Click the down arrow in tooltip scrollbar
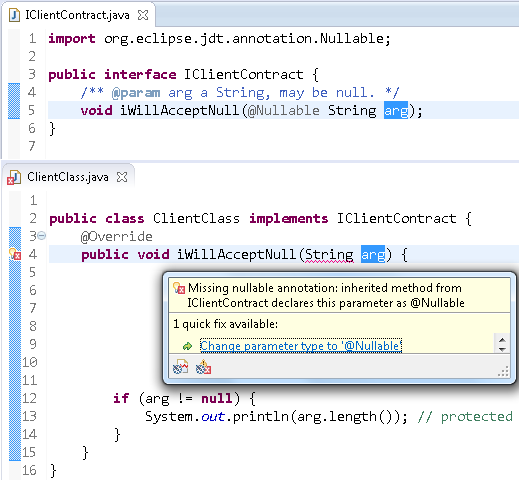The image size is (519, 480). coord(502,349)
